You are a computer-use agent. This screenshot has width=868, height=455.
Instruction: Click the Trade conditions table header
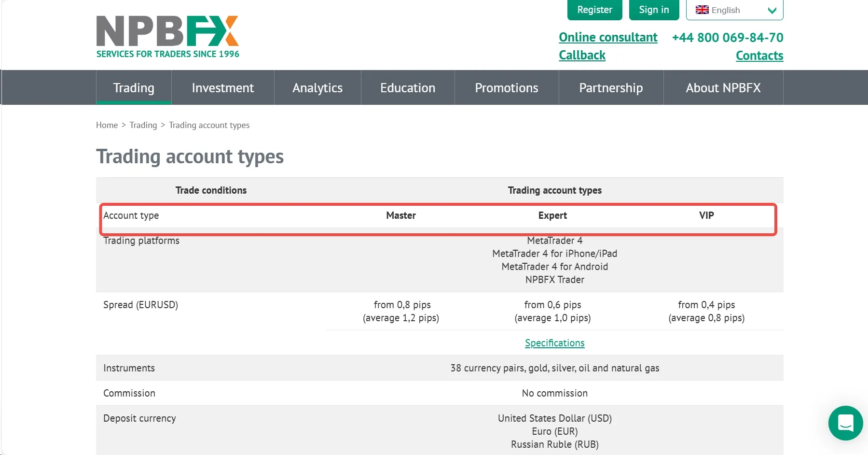click(211, 190)
